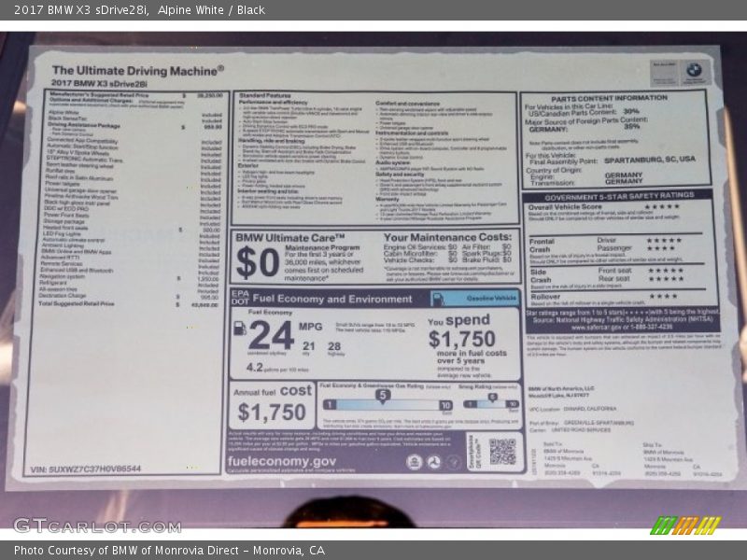This screenshot has width=747, height=560.
Task: Open the fueleconomy.gov link
Action: click(x=281, y=461)
